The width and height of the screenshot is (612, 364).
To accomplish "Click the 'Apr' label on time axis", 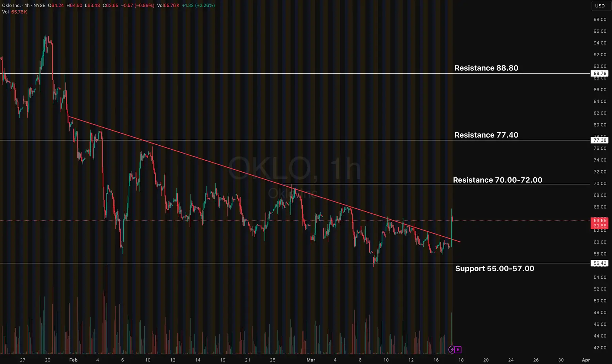I will pyautogui.click(x=586, y=360).
